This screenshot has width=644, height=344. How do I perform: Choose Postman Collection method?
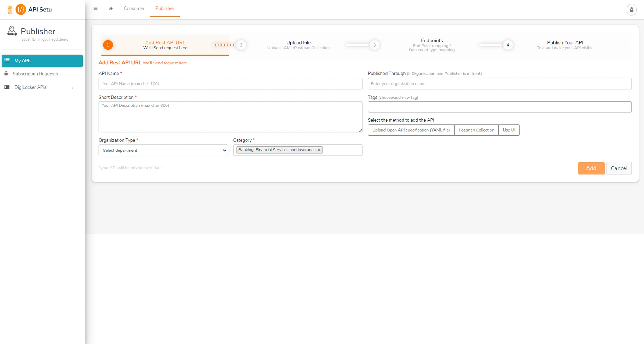click(x=476, y=130)
